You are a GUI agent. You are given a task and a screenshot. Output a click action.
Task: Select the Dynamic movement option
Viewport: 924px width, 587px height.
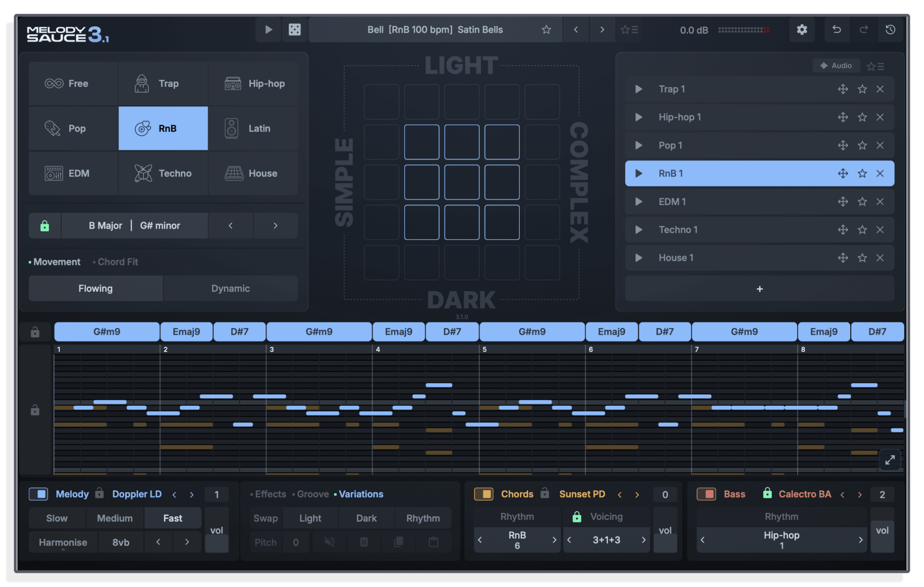(230, 288)
